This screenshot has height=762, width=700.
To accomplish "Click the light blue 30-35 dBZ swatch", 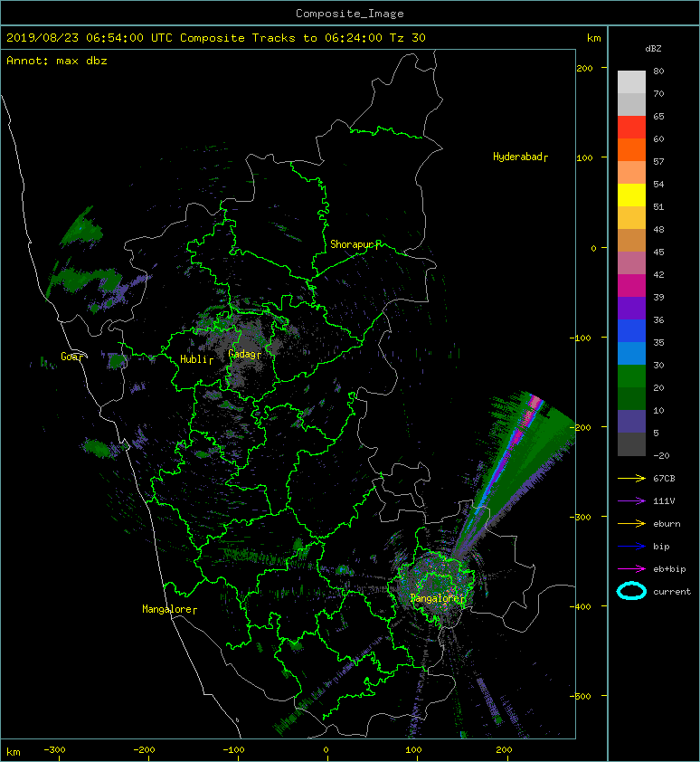I will point(631,353).
